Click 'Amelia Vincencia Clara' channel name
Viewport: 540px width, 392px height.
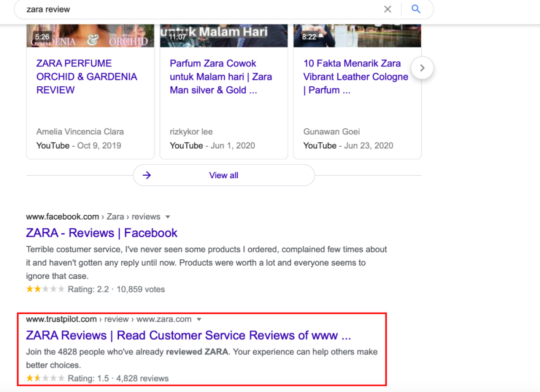pyautogui.click(x=80, y=132)
